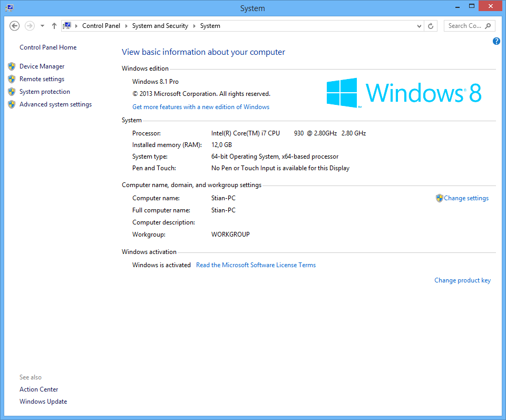Viewport: 506px width, 420px height.
Task: Maximize the System window
Action: click(x=471, y=6)
